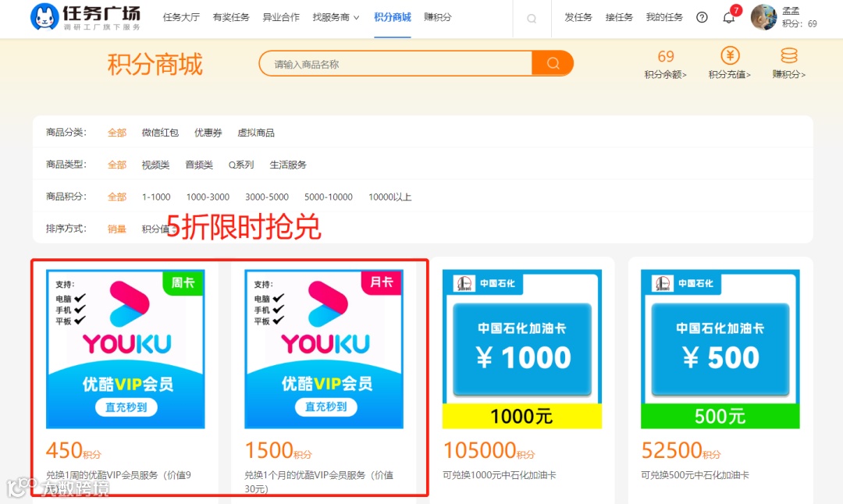
Task: Click the orange search button
Action: [x=553, y=63]
